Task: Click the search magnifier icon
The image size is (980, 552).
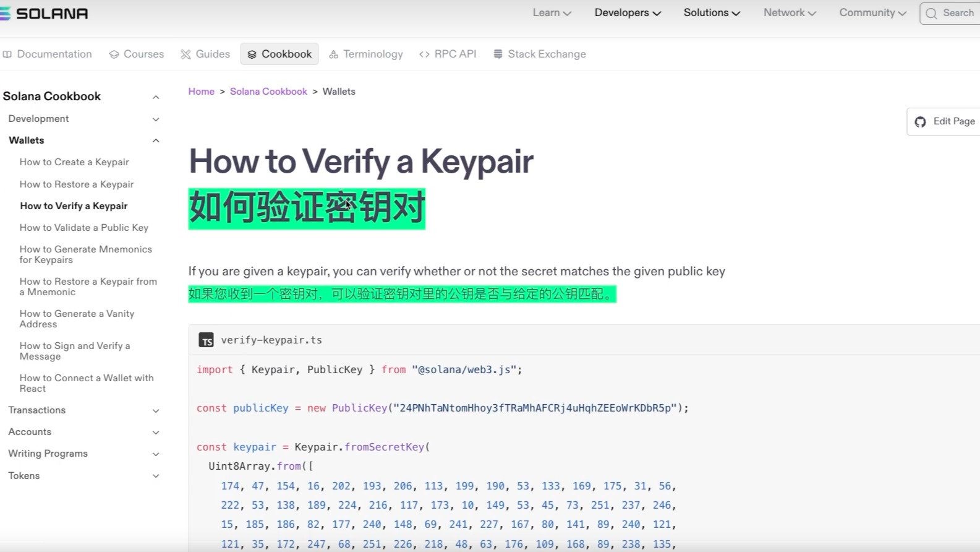Action: [x=931, y=13]
